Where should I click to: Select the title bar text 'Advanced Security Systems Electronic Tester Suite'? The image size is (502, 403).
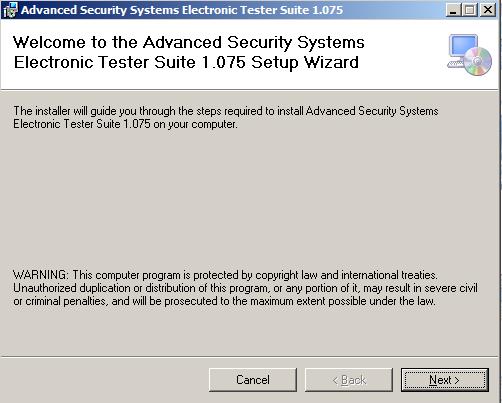click(166, 10)
